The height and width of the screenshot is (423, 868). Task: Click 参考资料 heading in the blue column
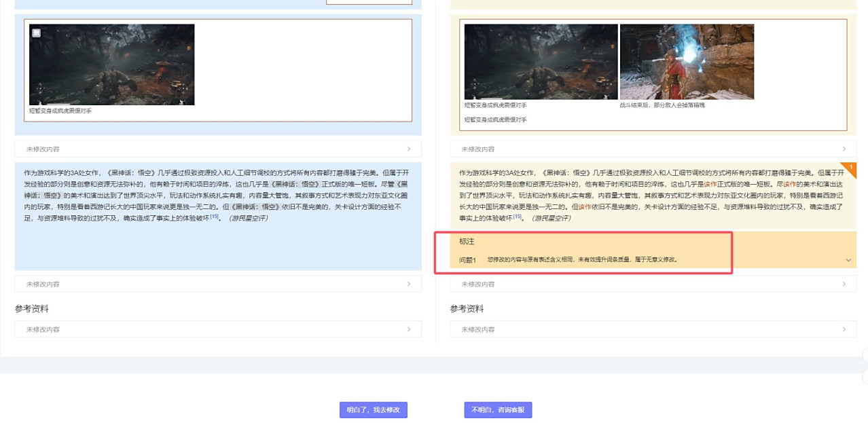click(x=32, y=309)
